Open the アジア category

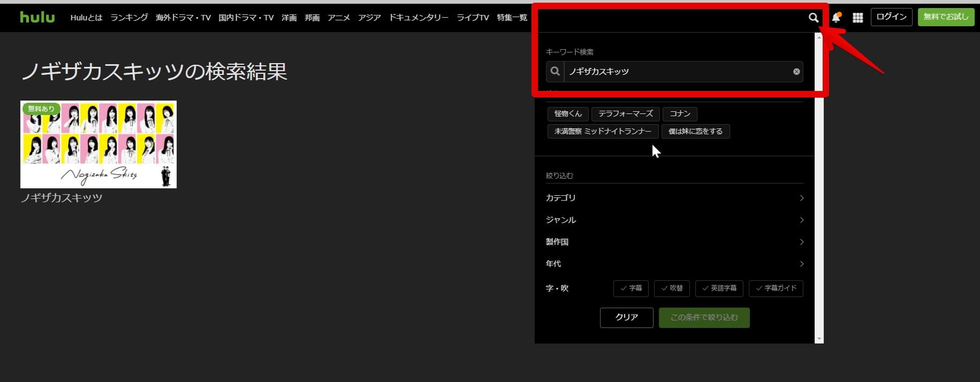point(369,18)
